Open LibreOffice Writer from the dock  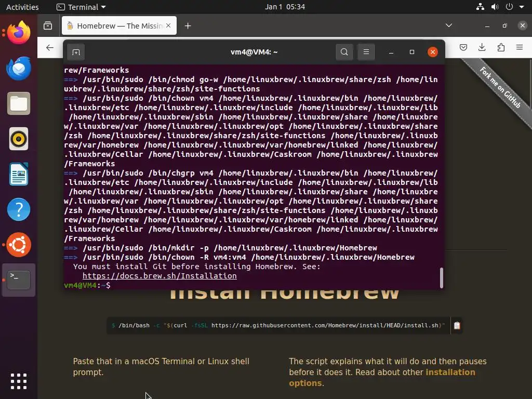click(x=19, y=174)
